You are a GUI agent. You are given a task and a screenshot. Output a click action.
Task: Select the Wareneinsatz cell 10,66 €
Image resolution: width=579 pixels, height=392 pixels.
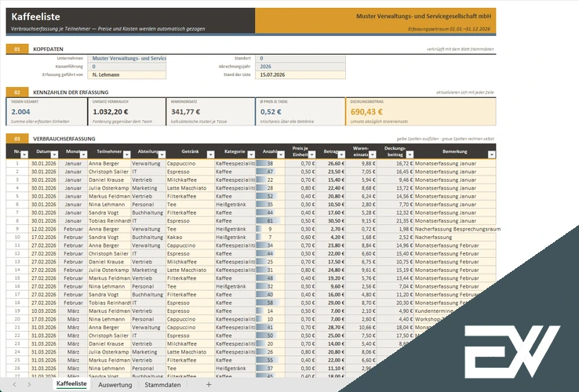(362, 327)
